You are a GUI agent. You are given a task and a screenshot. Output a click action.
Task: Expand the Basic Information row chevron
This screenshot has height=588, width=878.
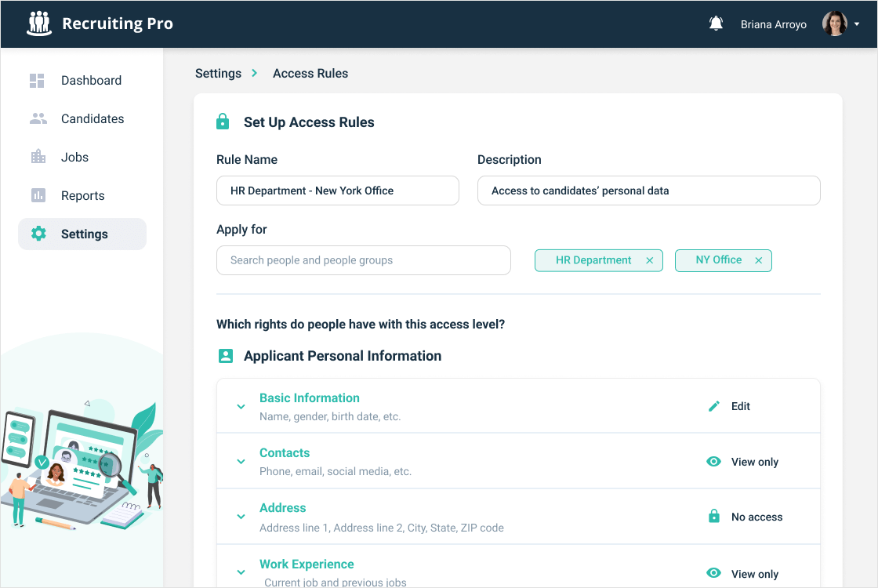(x=241, y=407)
